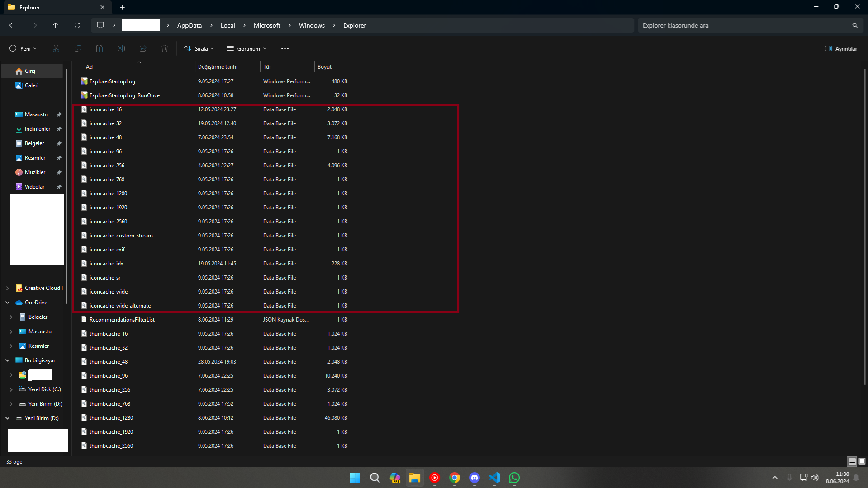The height and width of the screenshot is (488, 868).
Task: Go up one folder level with the up arrow
Action: pos(56,25)
